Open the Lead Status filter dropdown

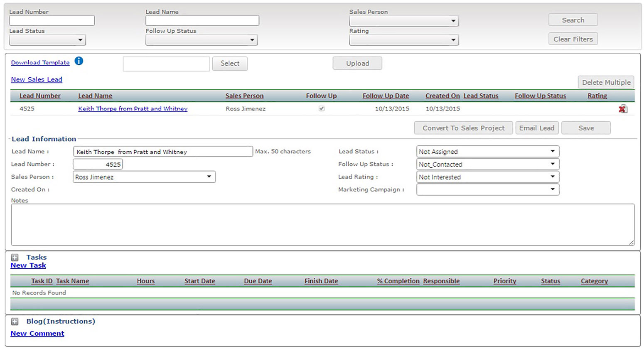(x=47, y=40)
